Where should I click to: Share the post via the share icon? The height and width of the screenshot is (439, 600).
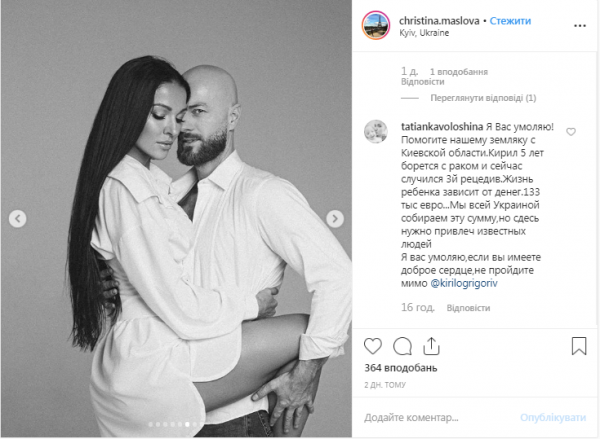click(431, 346)
